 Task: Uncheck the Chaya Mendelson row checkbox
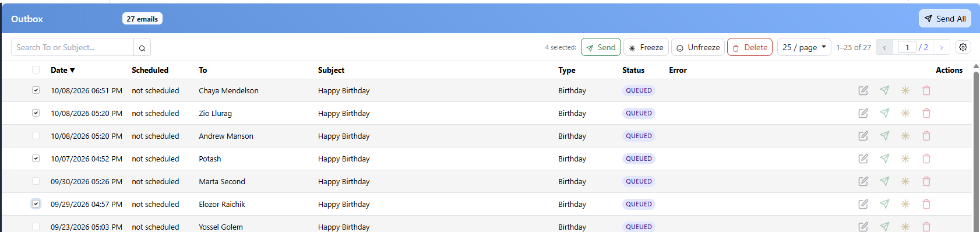pyautogui.click(x=36, y=90)
